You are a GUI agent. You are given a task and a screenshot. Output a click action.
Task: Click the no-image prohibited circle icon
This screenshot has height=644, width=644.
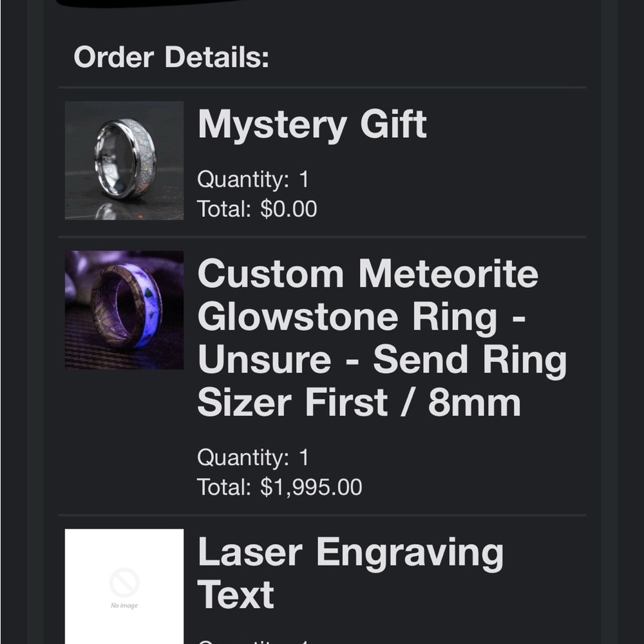point(124,583)
